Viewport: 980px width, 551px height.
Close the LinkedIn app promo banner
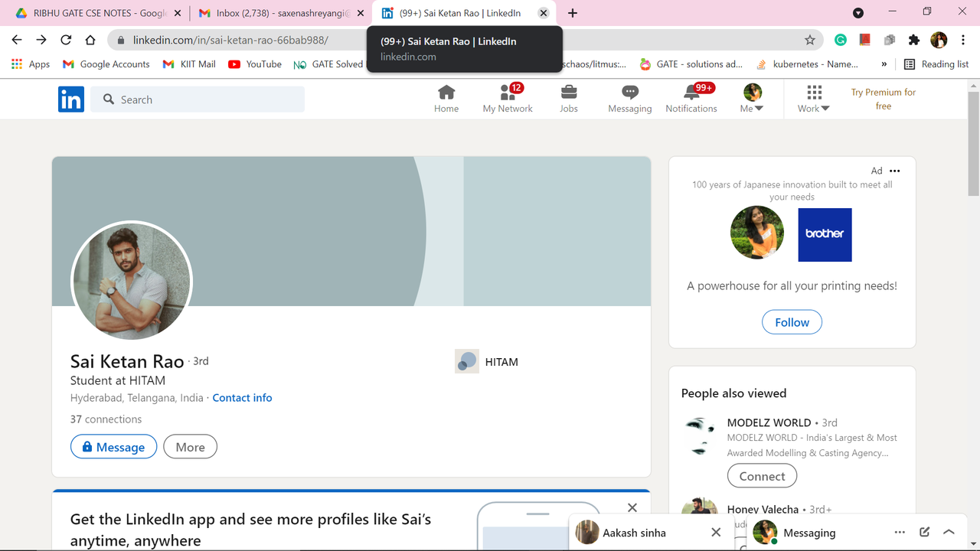tap(632, 507)
